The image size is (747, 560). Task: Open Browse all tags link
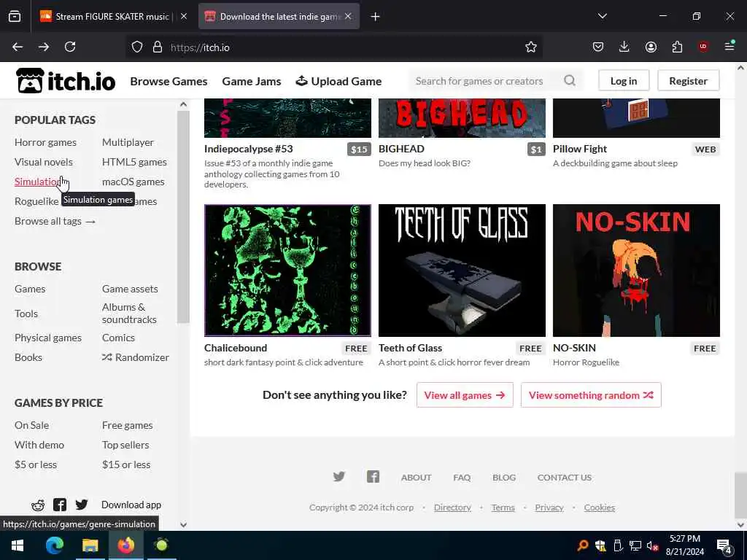point(55,221)
